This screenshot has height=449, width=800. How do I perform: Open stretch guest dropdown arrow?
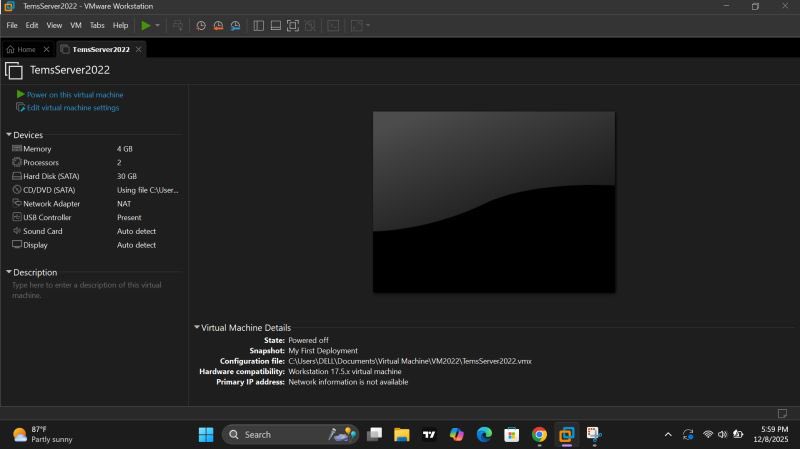tap(368, 26)
